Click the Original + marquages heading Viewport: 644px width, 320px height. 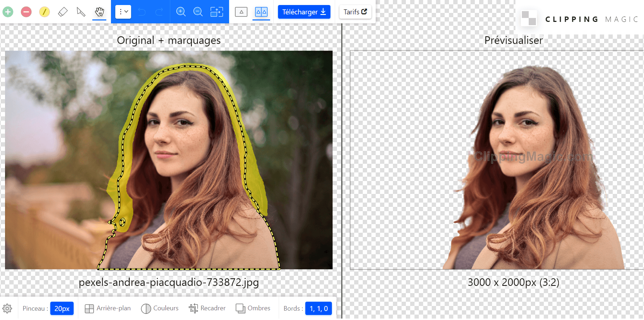tap(169, 41)
